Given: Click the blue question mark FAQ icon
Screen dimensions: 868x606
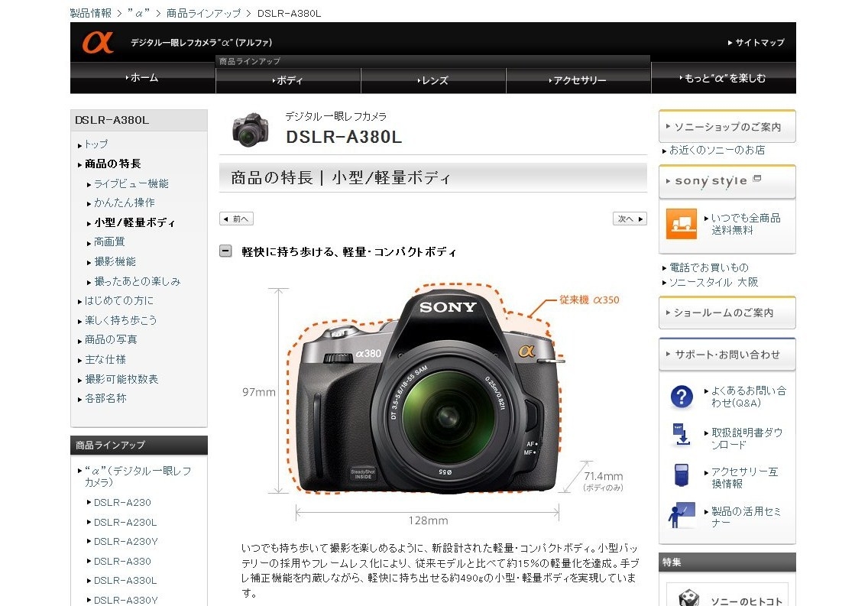Looking at the screenshot, I should click(682, 397).
